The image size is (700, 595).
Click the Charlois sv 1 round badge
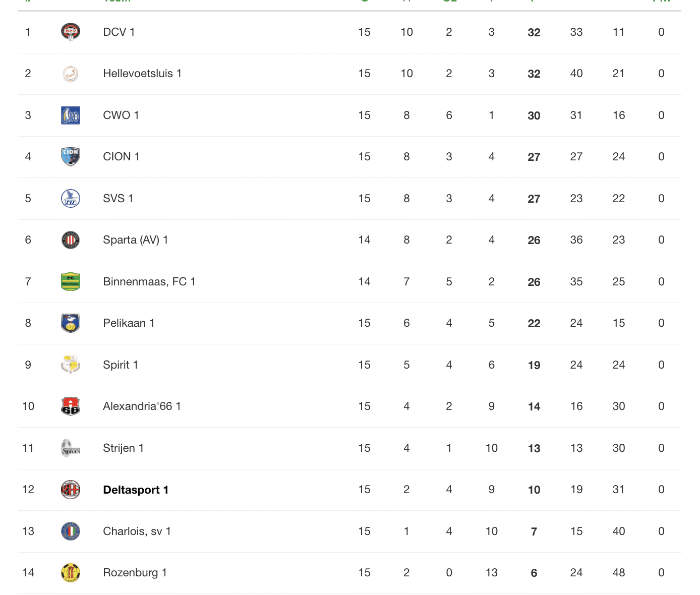[71, 531]
